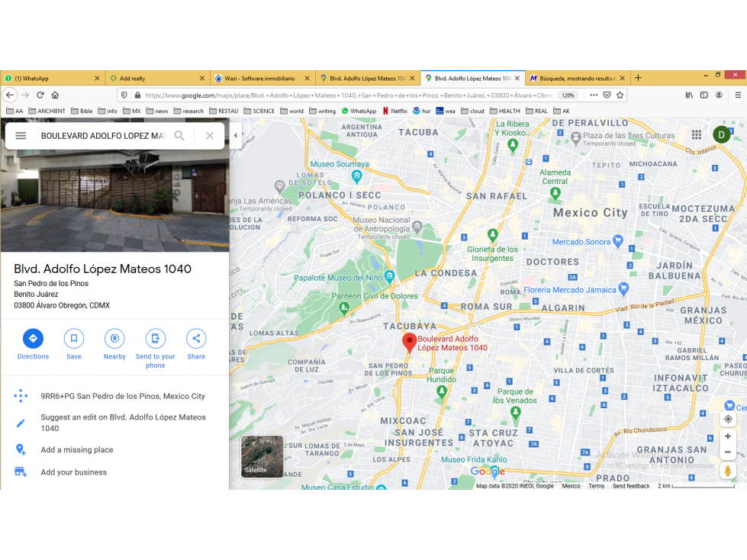Reload the current page
The height and width of the screenshot is (560, 747).
(40, 95)
